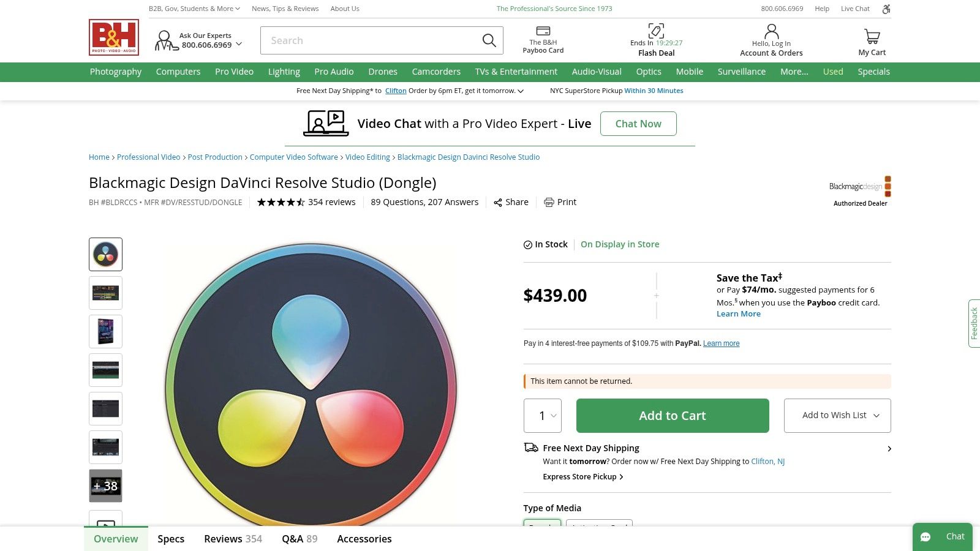Click the Share icon
Viewport: 980px width, 551px height.
(x=498, y=203)
